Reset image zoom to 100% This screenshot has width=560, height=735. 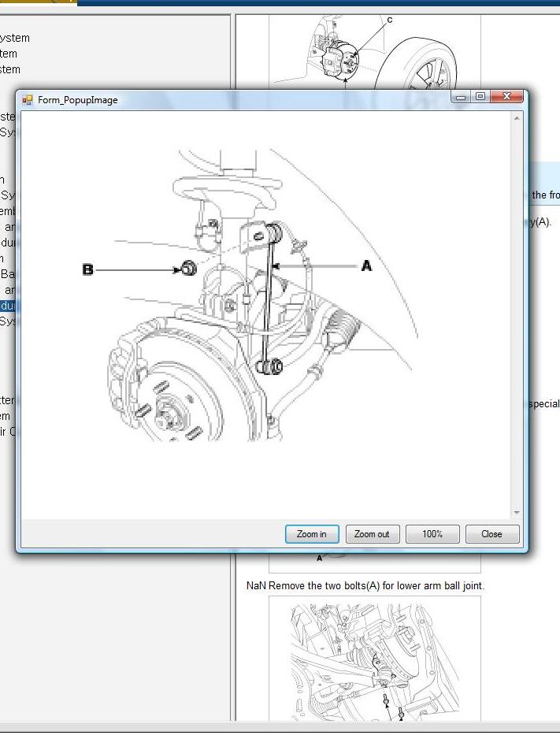[432, 534]
